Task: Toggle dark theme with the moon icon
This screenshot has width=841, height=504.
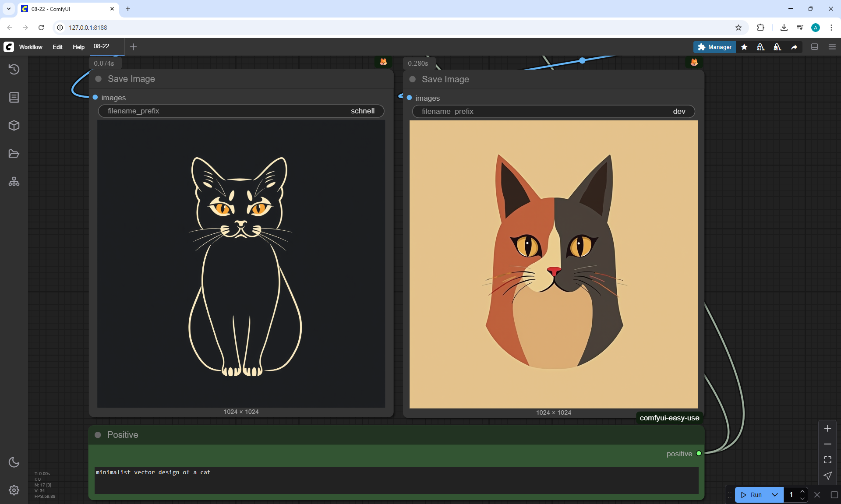Action: [x=14, y=462]
